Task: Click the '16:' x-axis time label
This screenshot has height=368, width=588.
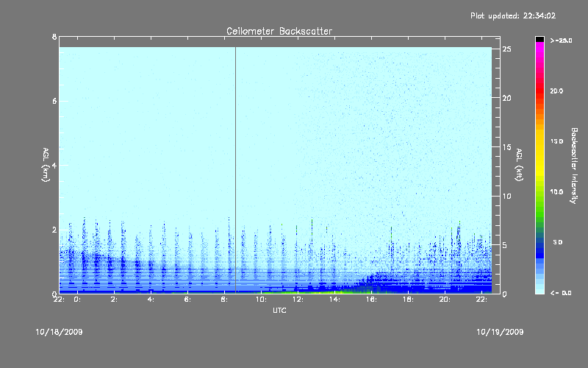Action: 371,300
